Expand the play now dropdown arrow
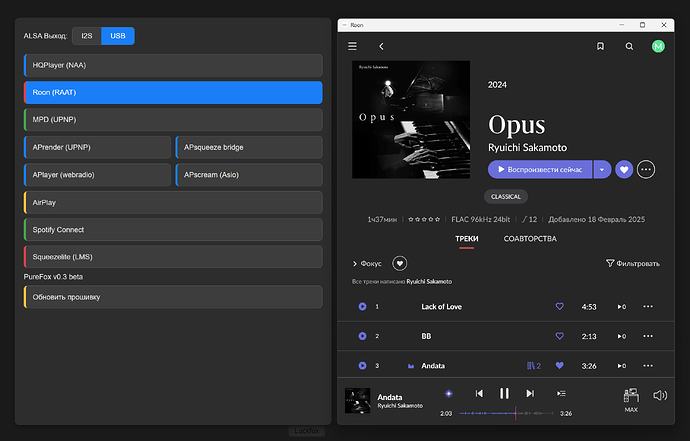 602,169
